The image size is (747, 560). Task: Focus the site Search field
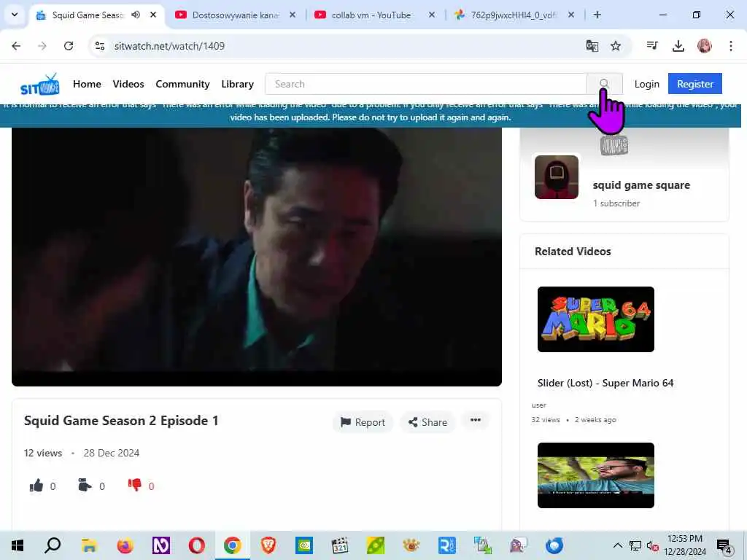pyautogui.click(x=426, y=84)
